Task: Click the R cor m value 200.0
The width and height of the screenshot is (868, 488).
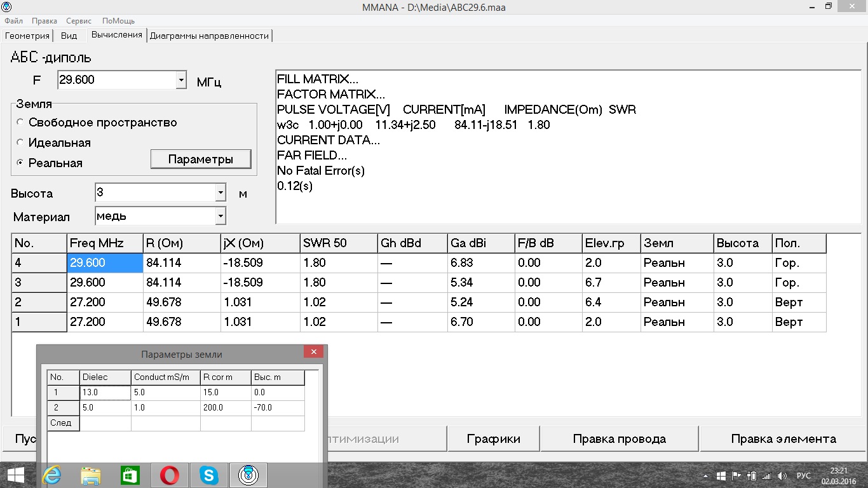Action: (x=226, y=408)
